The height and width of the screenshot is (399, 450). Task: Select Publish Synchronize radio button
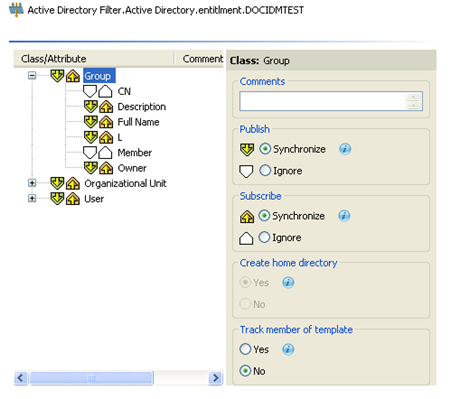coord(265,149)
